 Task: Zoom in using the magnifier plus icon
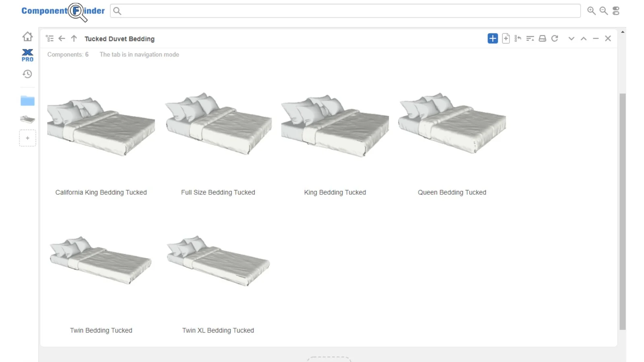pos(591,11)
